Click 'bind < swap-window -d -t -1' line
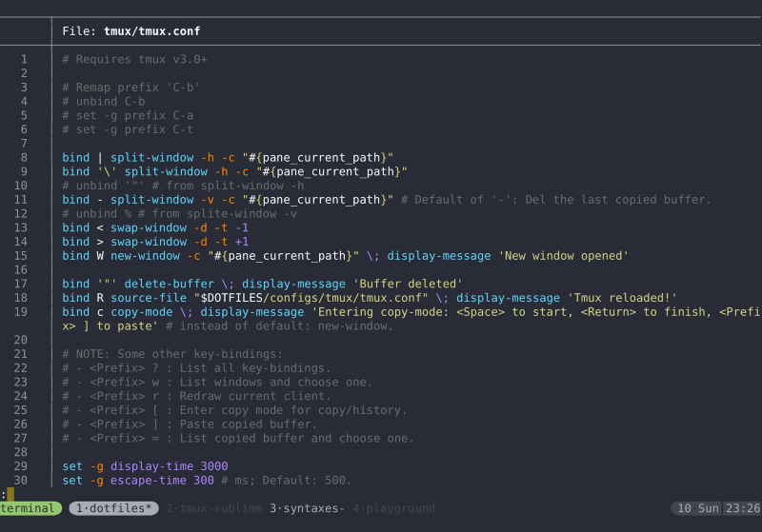This screenshot has height=532, width=762. (x=155, y=228)
